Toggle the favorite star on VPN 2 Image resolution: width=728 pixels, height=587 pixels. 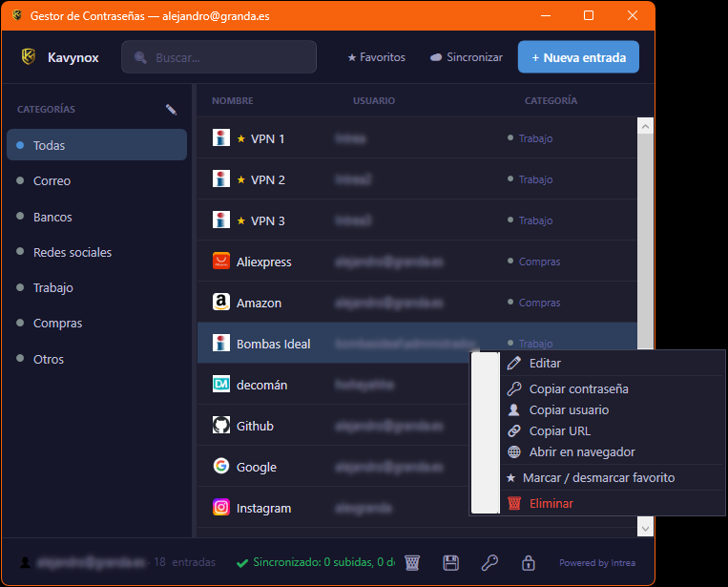point(241,179)
